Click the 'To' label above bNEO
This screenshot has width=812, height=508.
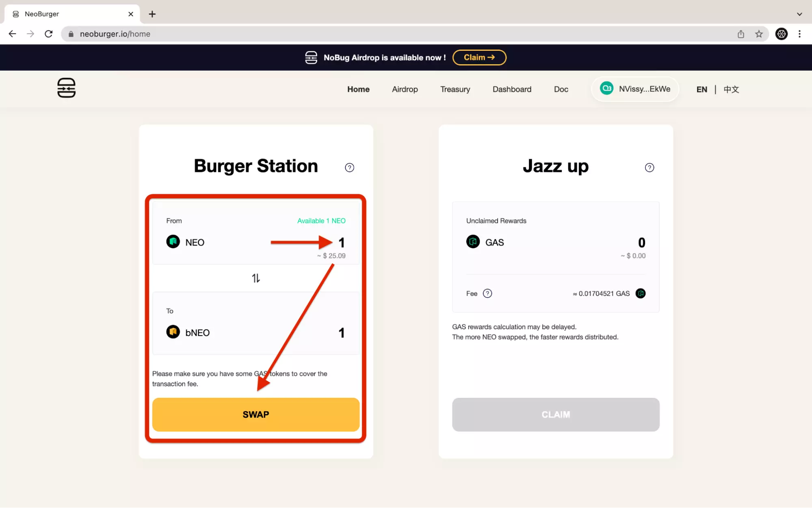[169, 311]
